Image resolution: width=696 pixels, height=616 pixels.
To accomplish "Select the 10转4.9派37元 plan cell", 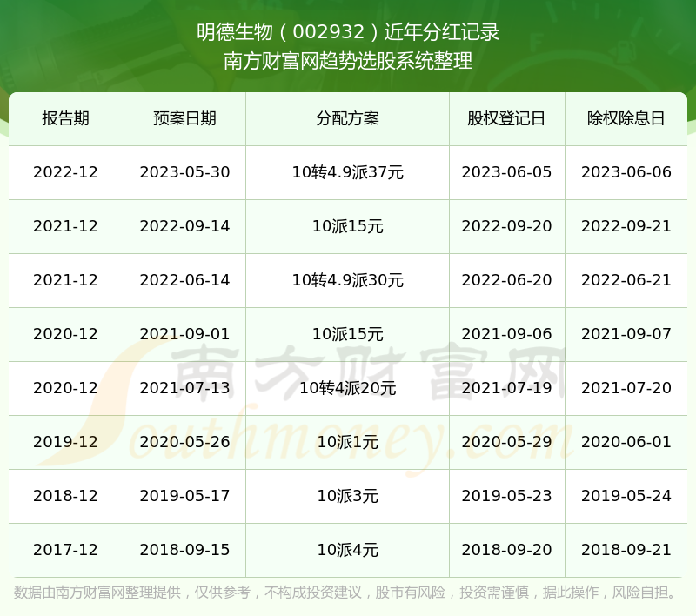I will pos(347,172).
